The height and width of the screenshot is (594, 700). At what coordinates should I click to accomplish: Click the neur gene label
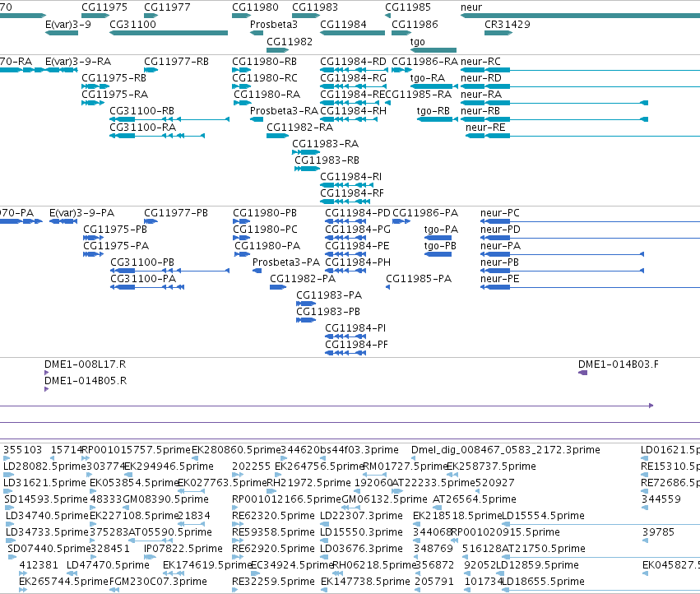pyautogui.click(x=471, y=7)
